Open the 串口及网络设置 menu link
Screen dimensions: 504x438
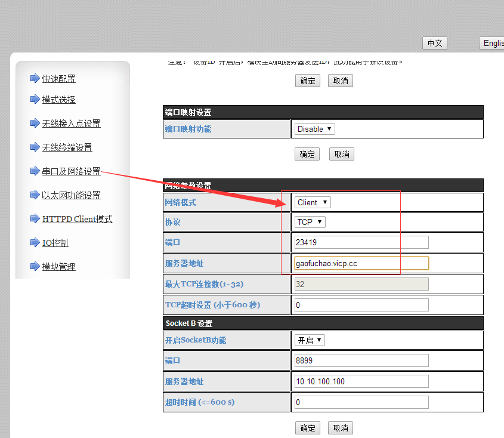(x=71, y=171)
